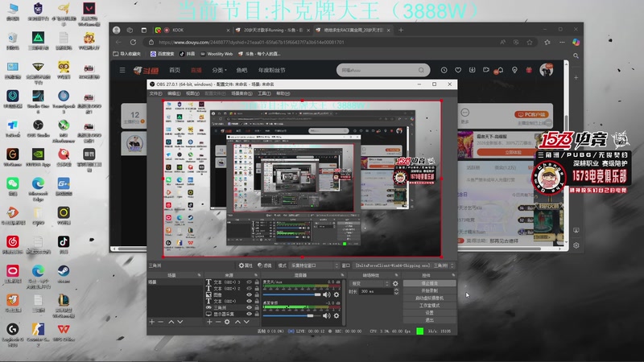Viewport: 644px width, 362px height.
Task: Hide the 图像 source with eye icon
Action: [x=249, y=294]
